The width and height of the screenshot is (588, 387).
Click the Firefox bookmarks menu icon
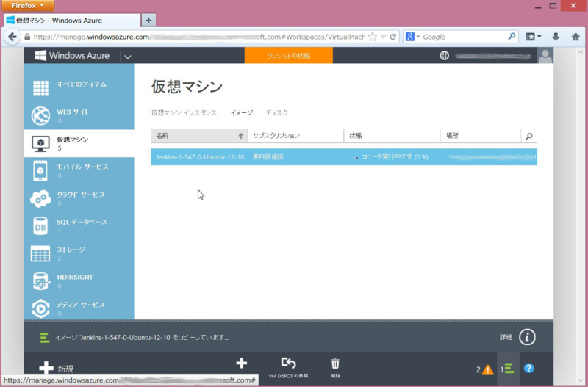(533, 37)
